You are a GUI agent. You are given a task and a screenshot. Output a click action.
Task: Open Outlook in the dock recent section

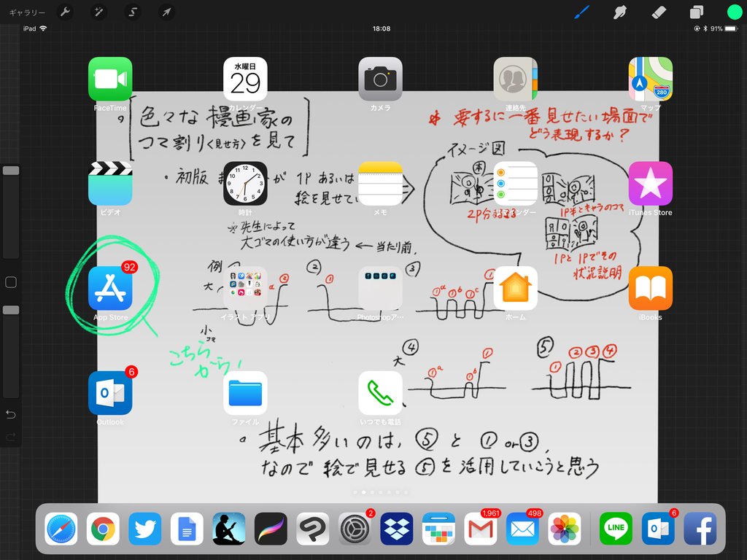coord(657,529)
